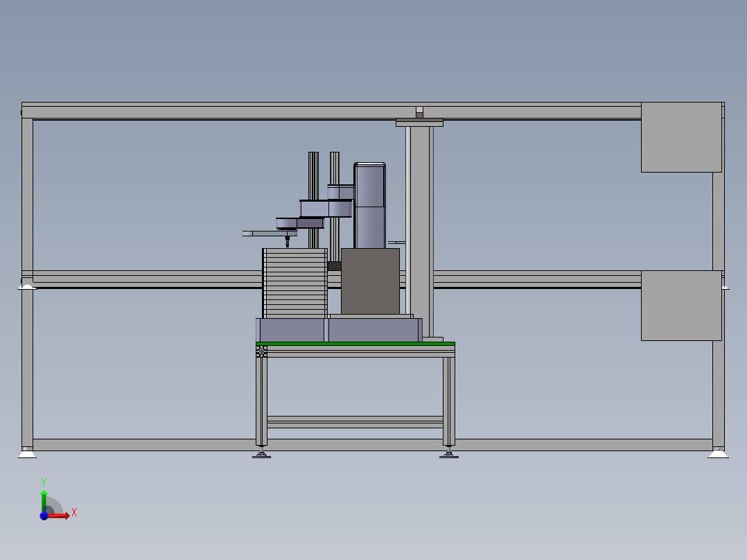Select the dark brown box beside the robot
The height and width of the screenshot is (560, 747).
370,281
